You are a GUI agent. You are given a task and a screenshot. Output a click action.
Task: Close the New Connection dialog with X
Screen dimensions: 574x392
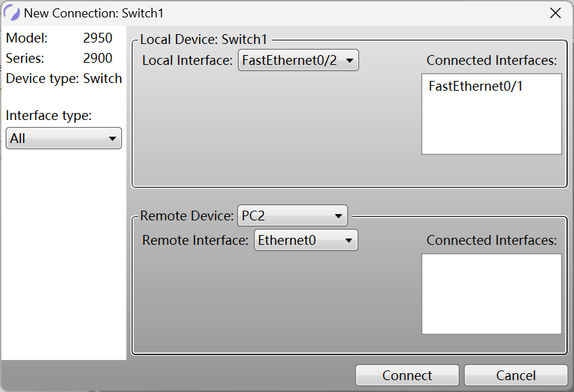tap(555, 13)
